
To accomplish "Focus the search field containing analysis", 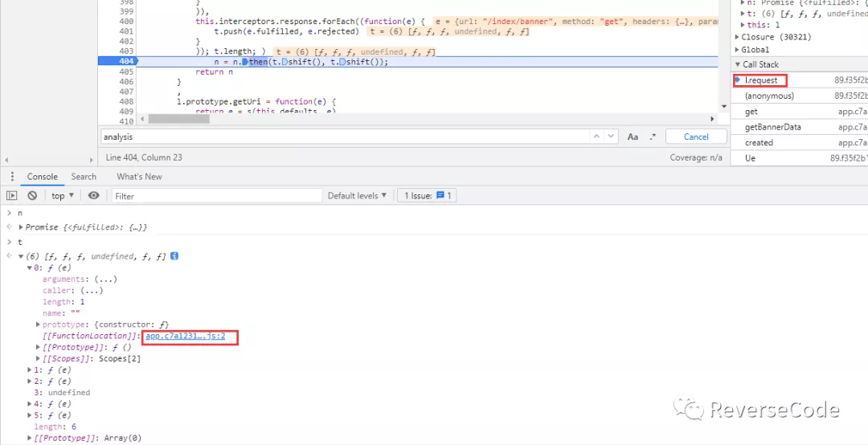I will (x=344, y=137).
